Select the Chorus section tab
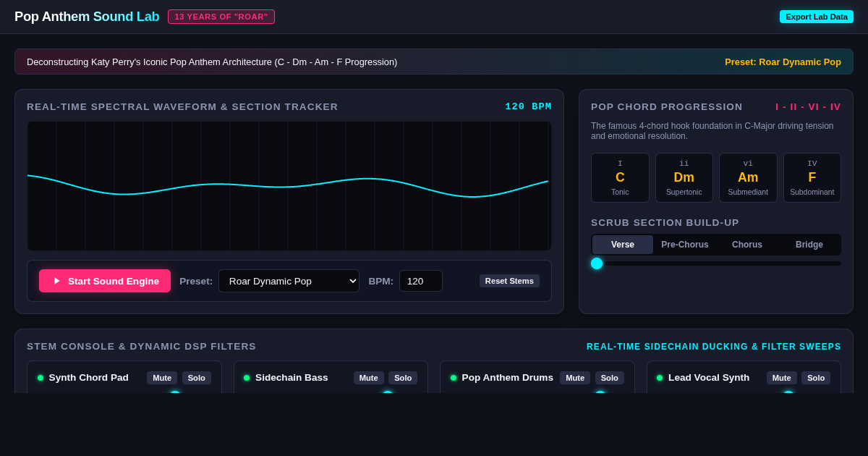868x456 pixels. click(747, 245)
